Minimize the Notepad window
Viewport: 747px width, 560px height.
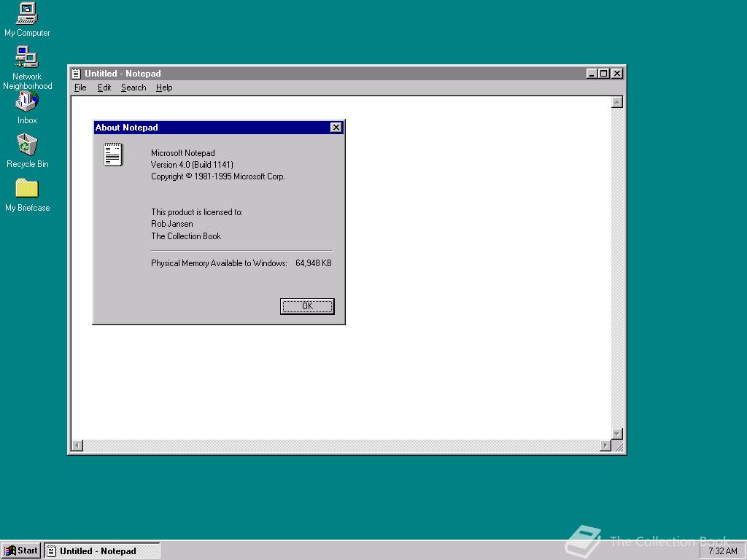pos(592,74)
